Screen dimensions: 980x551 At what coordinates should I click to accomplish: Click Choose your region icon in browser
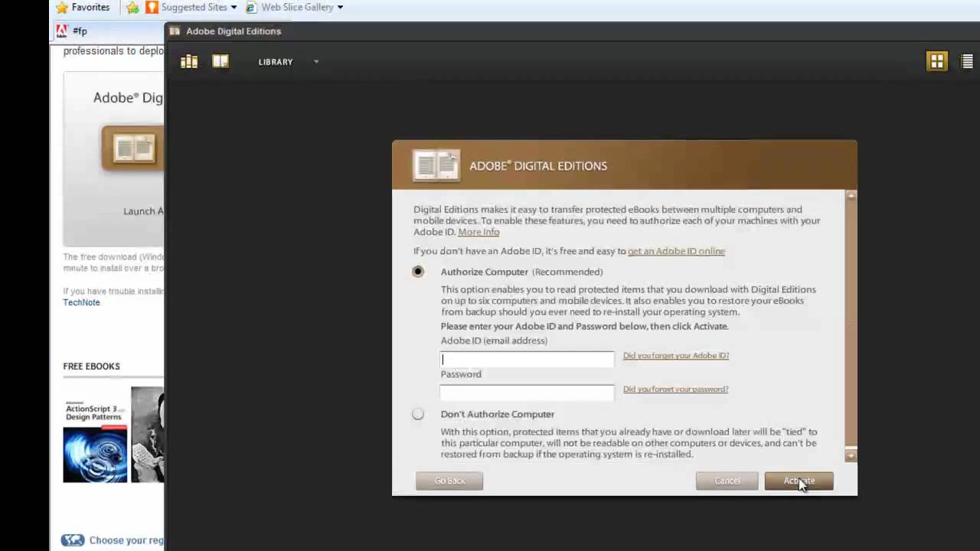[73, 540]
